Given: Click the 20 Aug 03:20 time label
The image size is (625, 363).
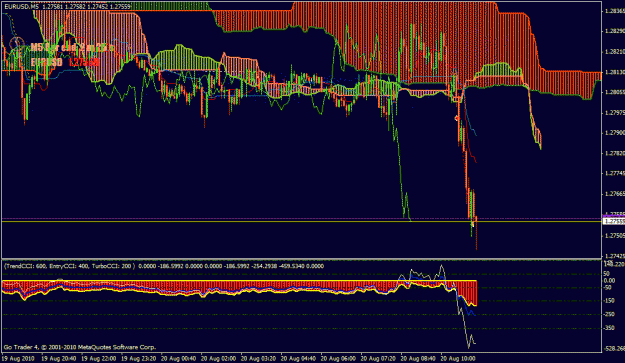Looking at the screenshot, I should point(258,358).
